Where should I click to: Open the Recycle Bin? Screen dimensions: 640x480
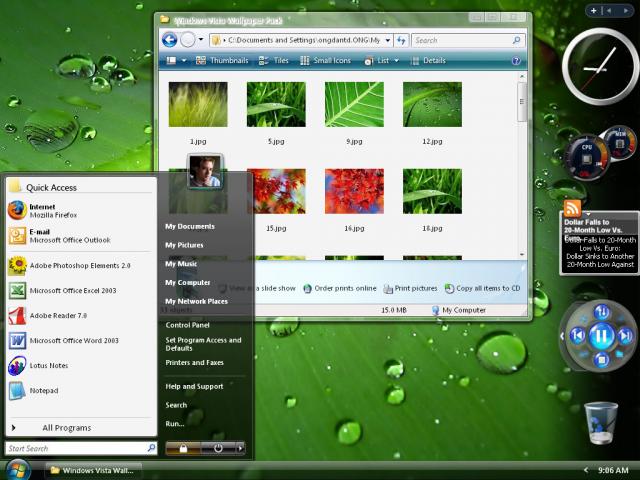tap(601, 423)
